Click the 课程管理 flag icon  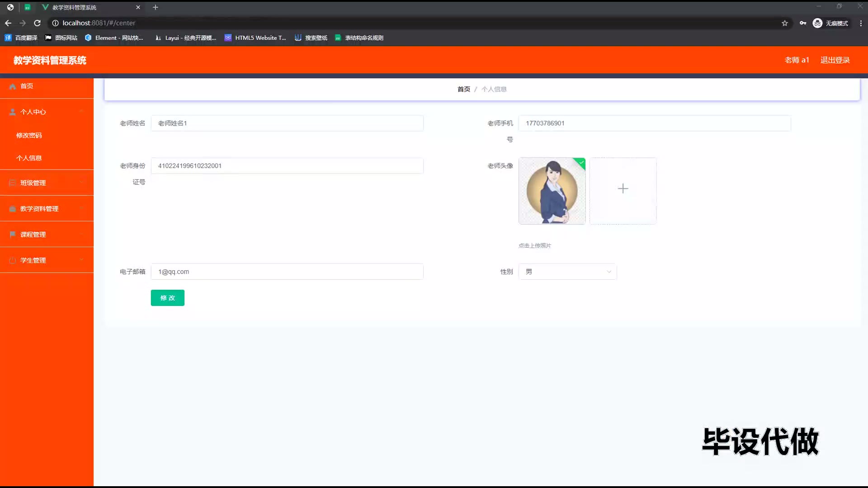pos(13,234)
